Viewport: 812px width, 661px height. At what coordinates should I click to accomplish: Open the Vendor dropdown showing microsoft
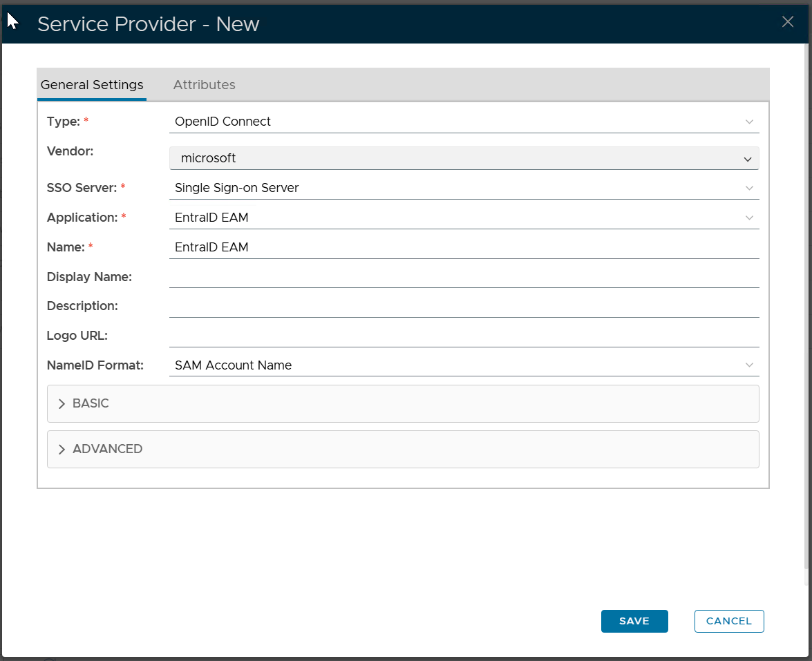coord(464,158)
